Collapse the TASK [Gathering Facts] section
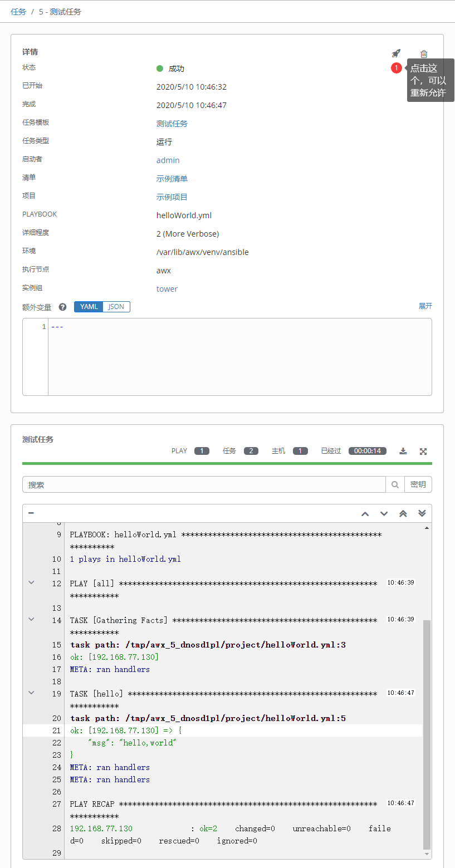The image size is (455, 868). pos(31,619)
